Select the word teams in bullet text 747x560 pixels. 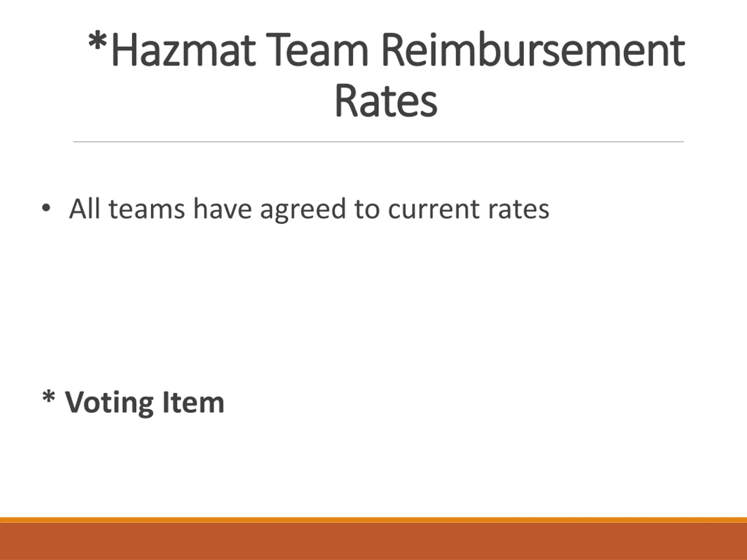[x=147, y=209]
